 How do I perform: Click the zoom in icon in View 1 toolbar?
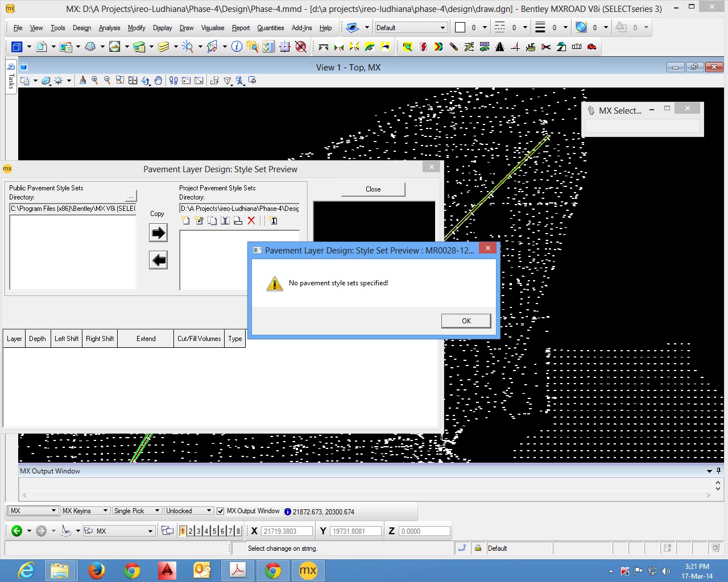tap(95, 81)
